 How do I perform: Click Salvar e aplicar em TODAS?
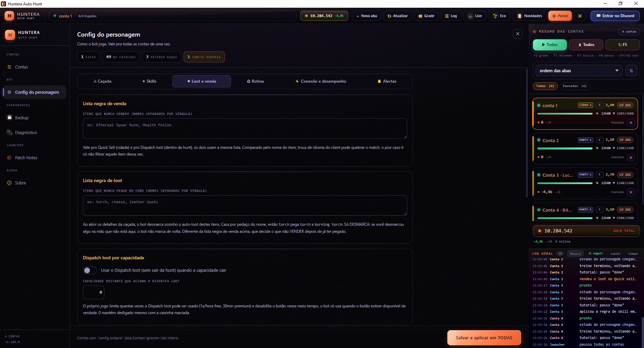click(484, 338)
